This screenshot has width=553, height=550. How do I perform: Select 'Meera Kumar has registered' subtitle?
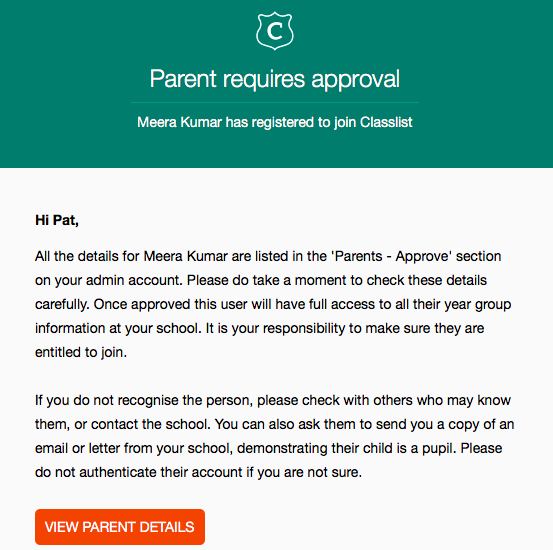coord(275,122)
